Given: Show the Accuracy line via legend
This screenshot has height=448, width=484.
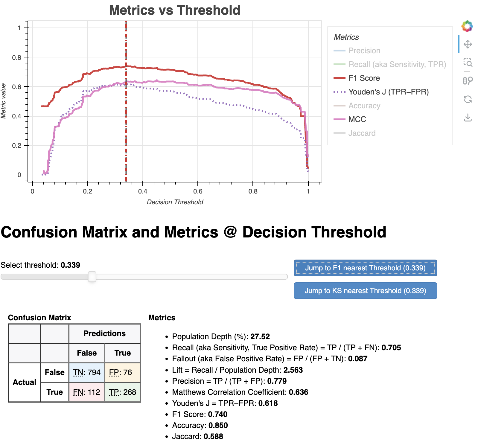Looking at the screenshot, I should coord(364,106).
